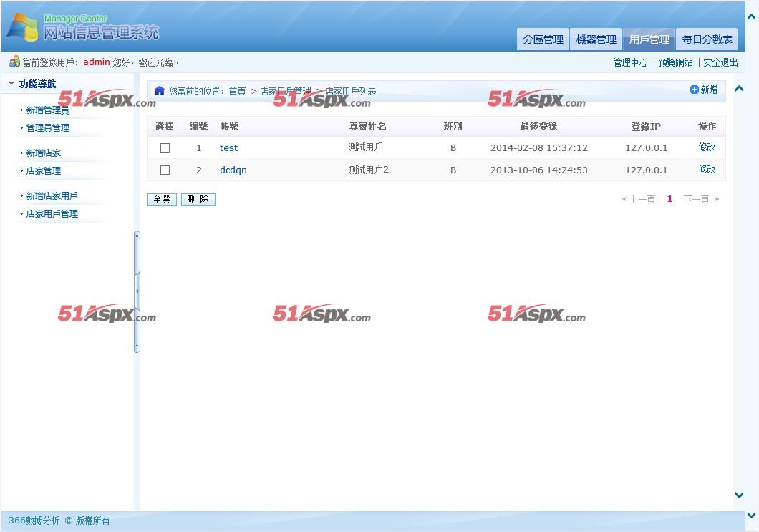This screenshot has width=759, height=532.
Task: Go to the next page with 下一頁
Action: (x=701, y=199)
